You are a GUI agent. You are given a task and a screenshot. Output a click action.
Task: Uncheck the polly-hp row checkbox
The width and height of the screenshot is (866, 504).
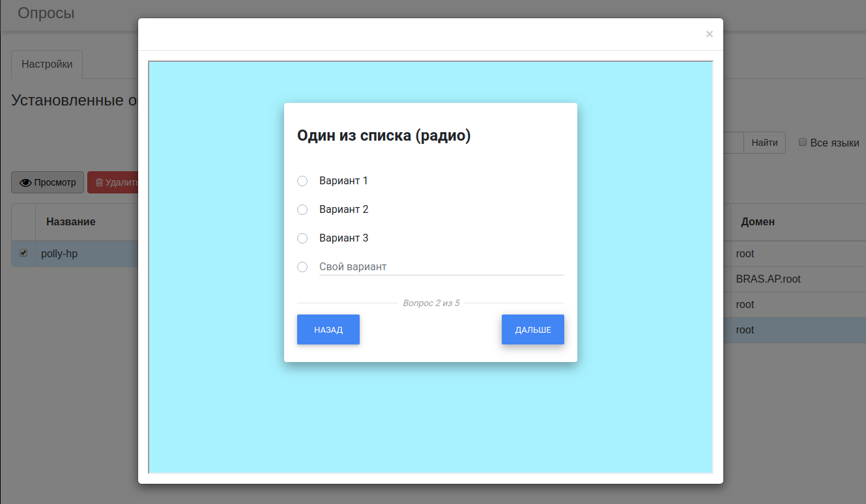tap(23, 253)
